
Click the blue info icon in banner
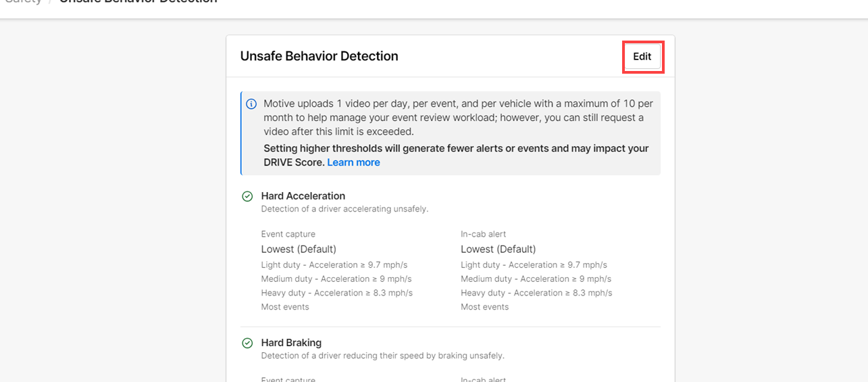[251, 104]
